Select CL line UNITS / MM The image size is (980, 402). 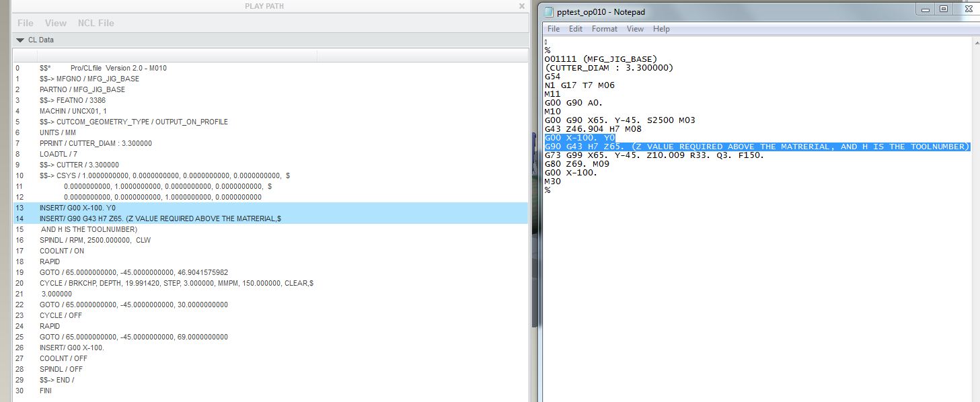[270, 132]
